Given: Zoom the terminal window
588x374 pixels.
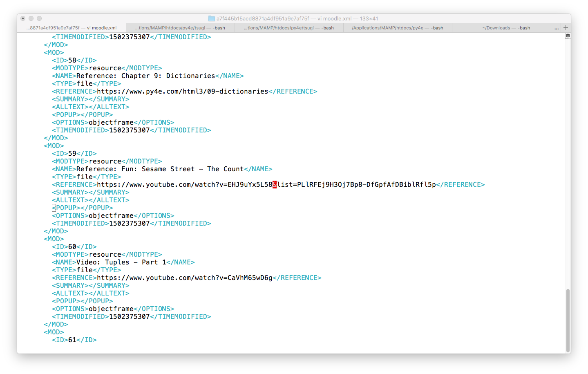Looking at the screenshot, I should 39,18.
